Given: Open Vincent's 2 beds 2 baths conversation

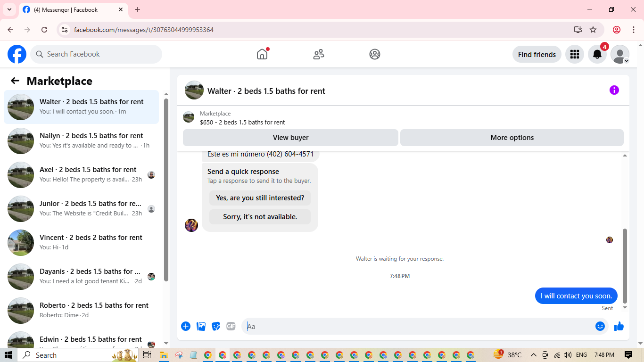Looking at the screenshot, I should 82,243.
